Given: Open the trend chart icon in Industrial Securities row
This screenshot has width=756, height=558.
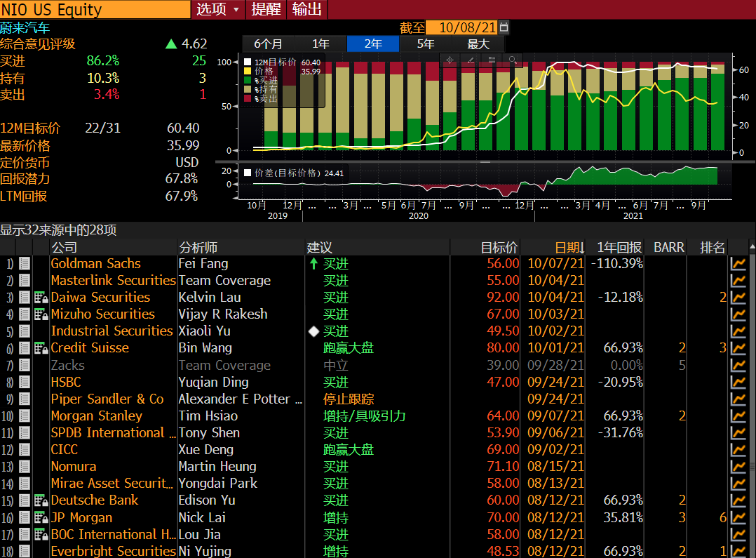Looking at the screenshot, I should point(738,331).
